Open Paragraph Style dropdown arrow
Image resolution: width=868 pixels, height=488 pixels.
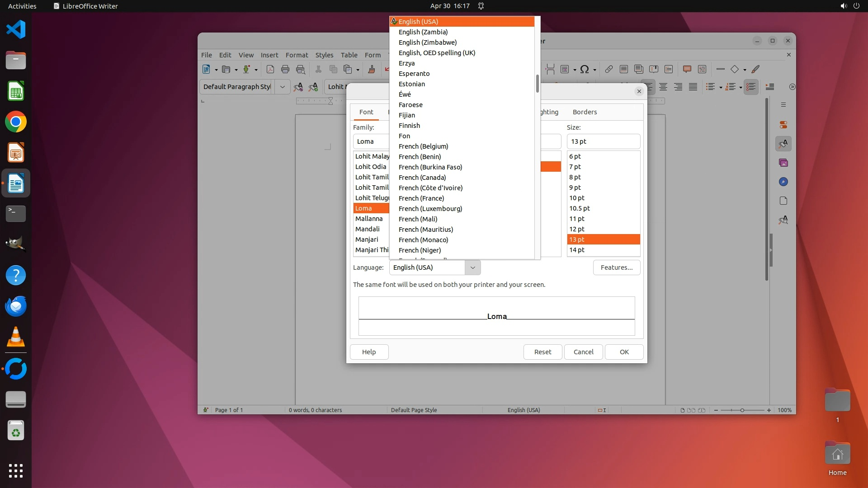coord(283,87)
